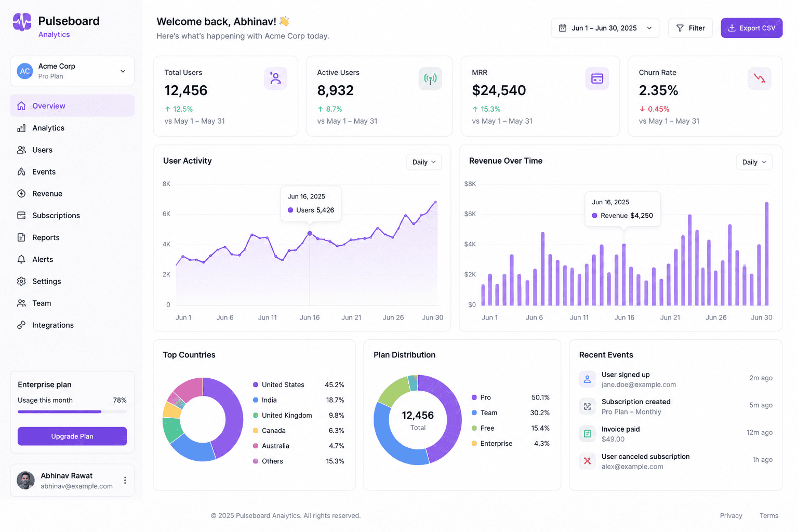Click the User signed up event icon
This screenshot has width=798, height=532.
coord(587,379)
